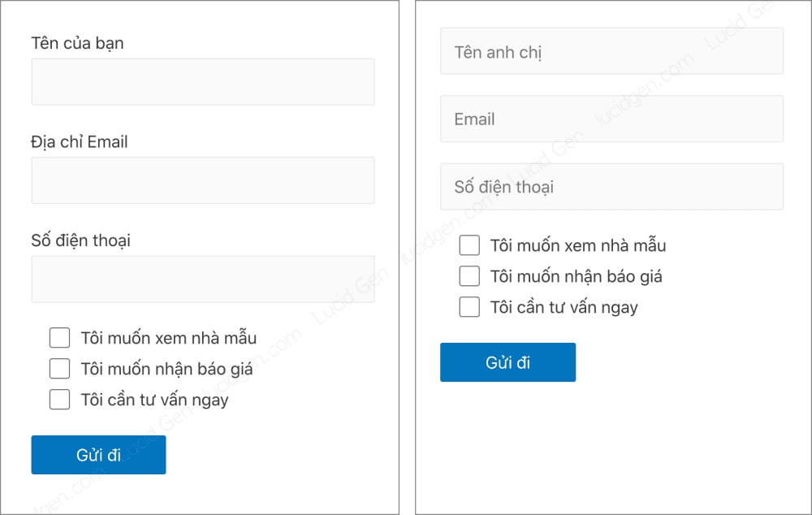This screenshot has width=812, height=515.
Task: Click 'Tôi muốn xem nhà mẫu' label text in right form
Action: (x=577, y=245)
